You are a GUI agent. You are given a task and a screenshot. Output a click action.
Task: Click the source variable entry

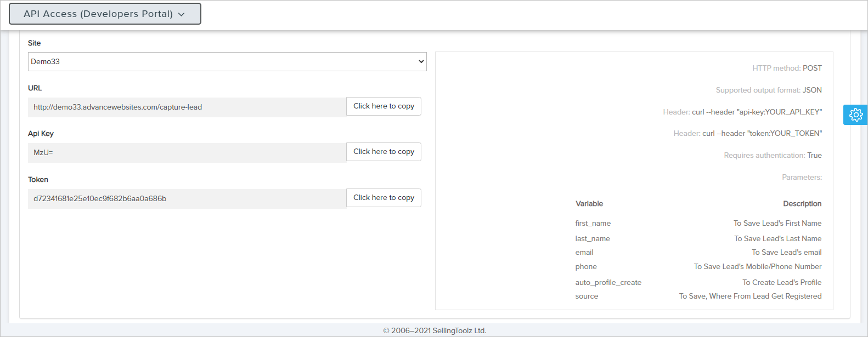[587, 296]
